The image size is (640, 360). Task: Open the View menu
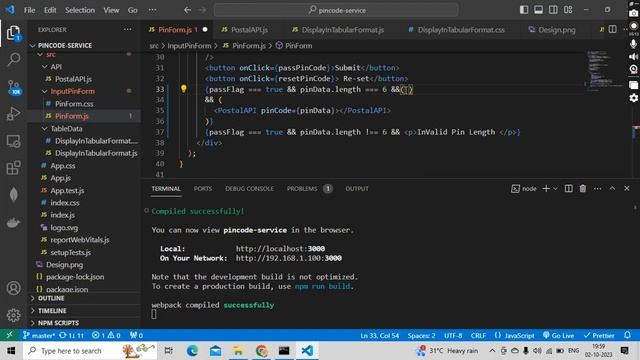pyautogui.click(x=111, y=10)
